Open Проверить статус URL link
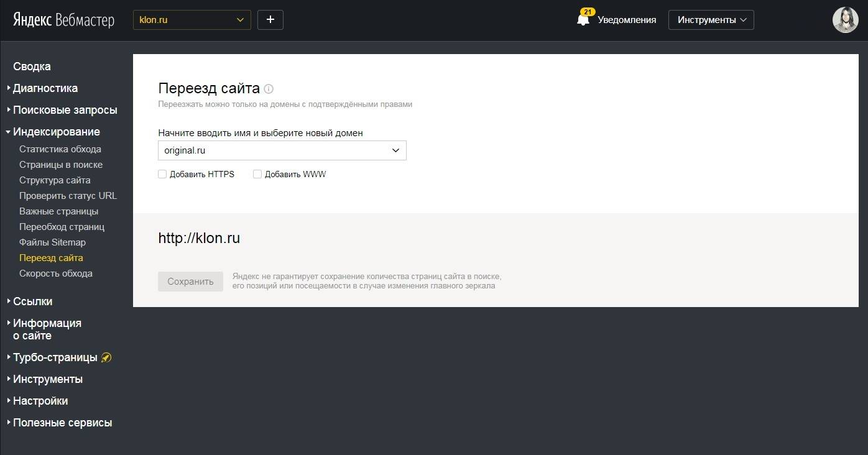The height and width of the screenshot is (455, 868). coord(68,196)
